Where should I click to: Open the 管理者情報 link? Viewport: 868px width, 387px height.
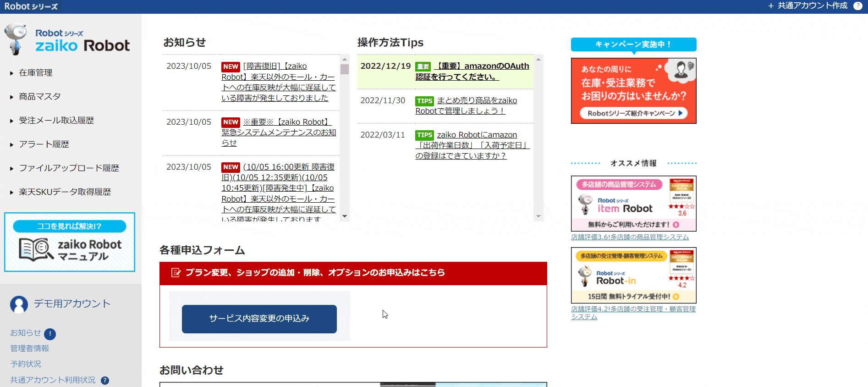[30, 348]
